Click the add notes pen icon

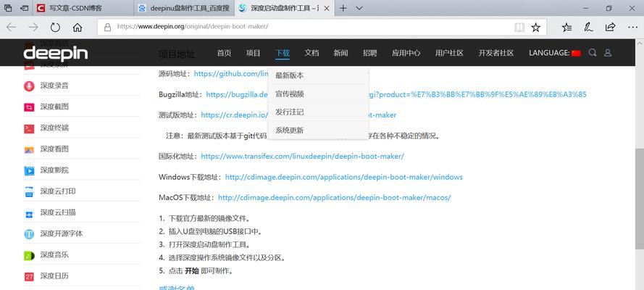point(588,27)
